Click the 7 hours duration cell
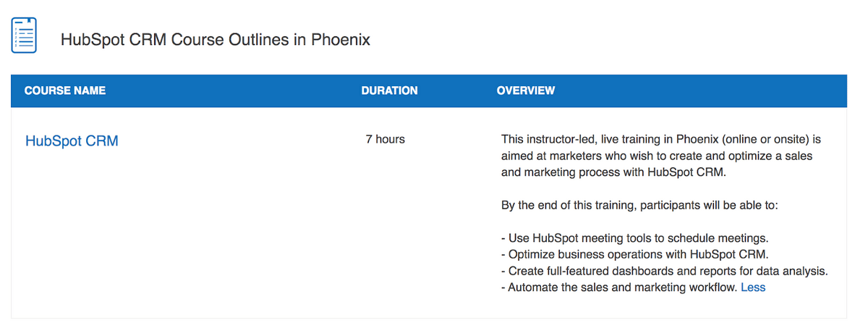The image size is (868, 336). (386, 139)
